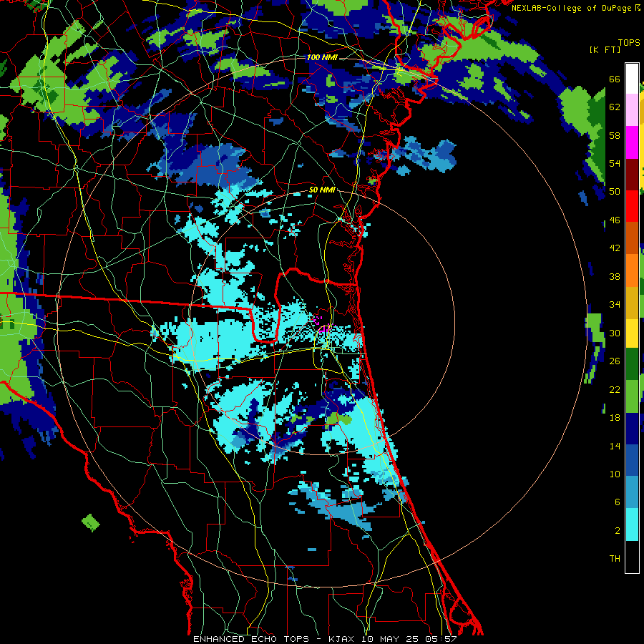The height and width of the screenshot is (644, 644).
Task: Click the cyan 2 kft legend swatch
Action: coord(632,525)
